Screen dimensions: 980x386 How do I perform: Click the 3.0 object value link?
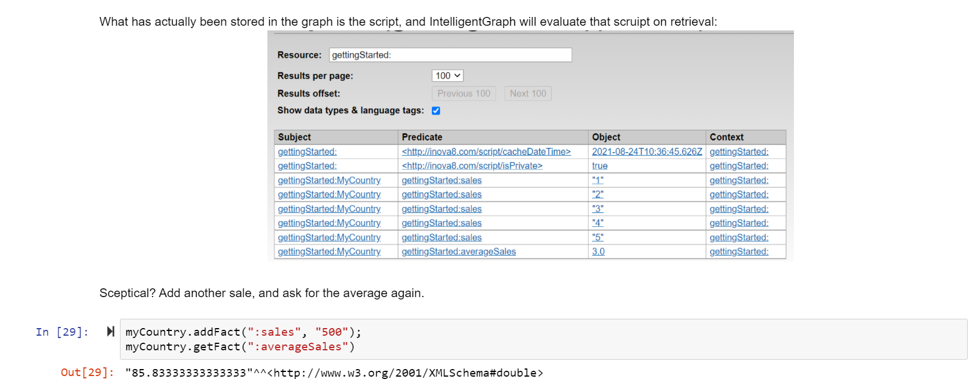click(598, 251)
